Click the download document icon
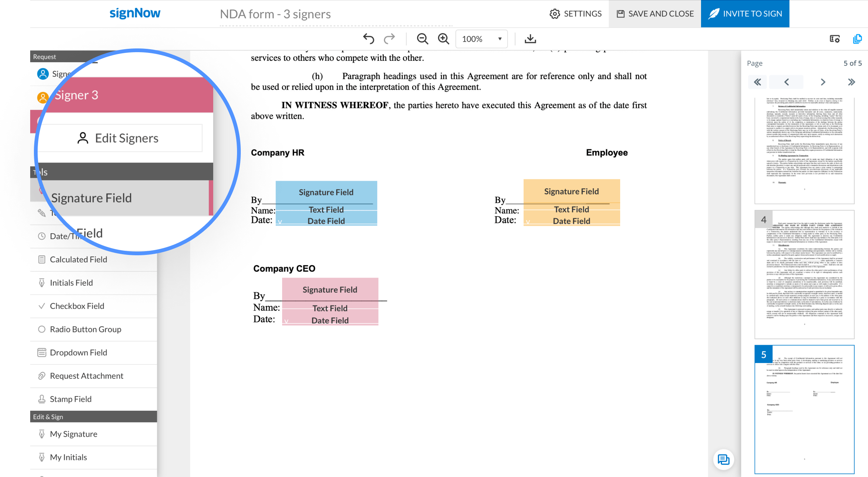This screenshot has width=868, height=477. (530, 39)
